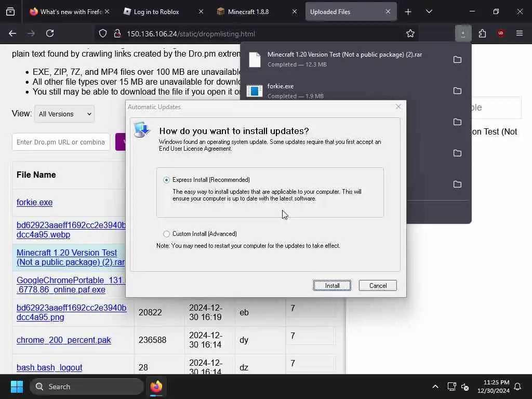Click the taskbar Search box
Image resolution: width=532 pixels, height=399 pixels.
87,387
